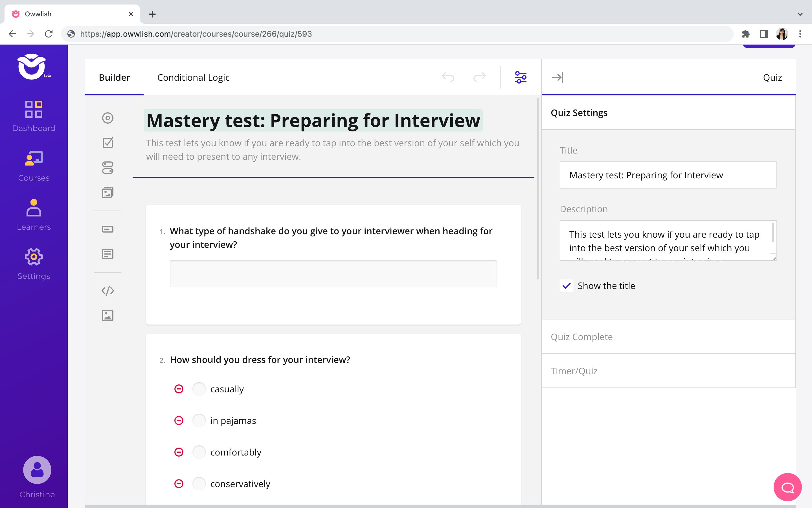The width and height of the screenshot is (812, 508).
Task: Select the conservatively radio option
Action: click(199, 484)
